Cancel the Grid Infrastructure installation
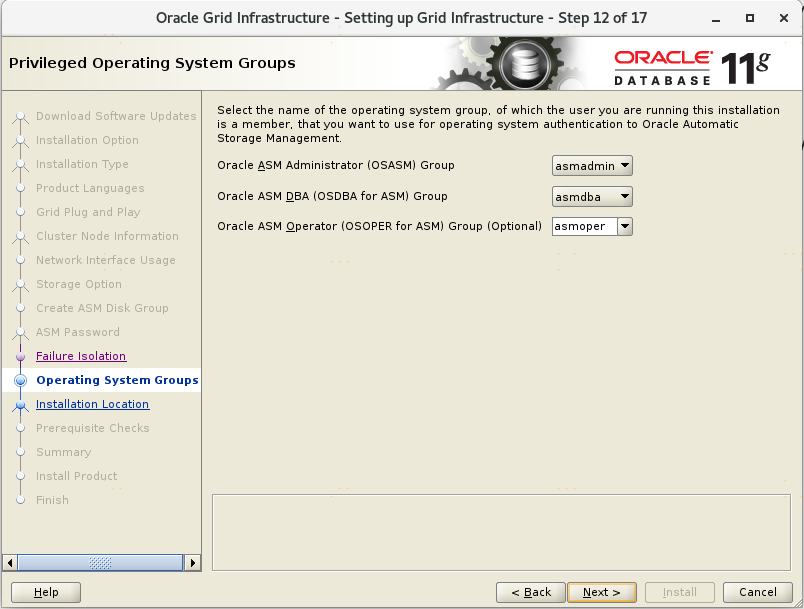 pyautogui.click(x=750, y=592)
